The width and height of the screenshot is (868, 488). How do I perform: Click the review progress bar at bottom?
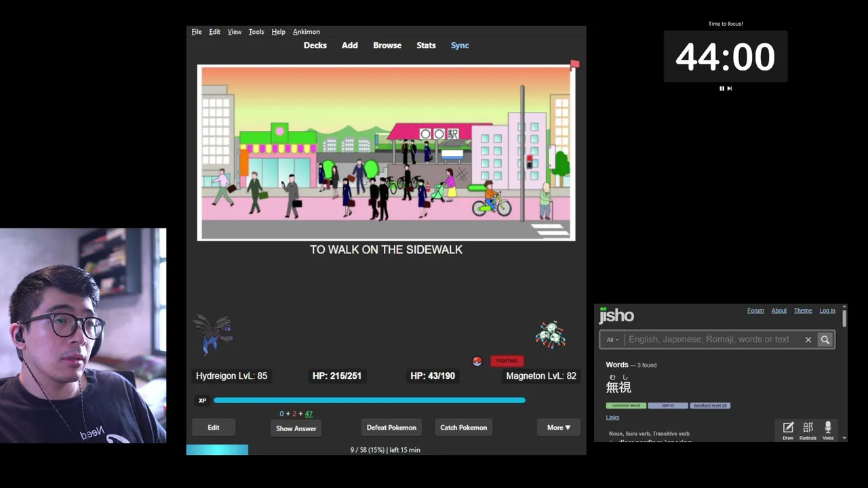(217, 450)
